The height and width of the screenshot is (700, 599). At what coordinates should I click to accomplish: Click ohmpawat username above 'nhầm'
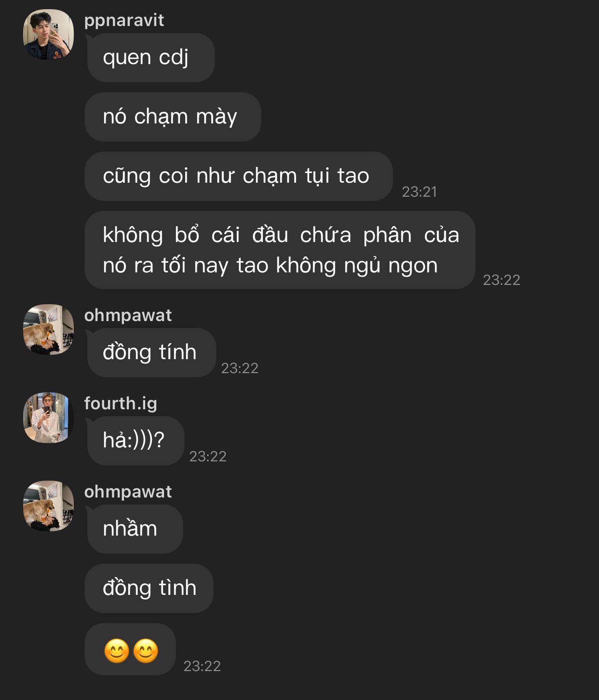click(x=128, y=491)
